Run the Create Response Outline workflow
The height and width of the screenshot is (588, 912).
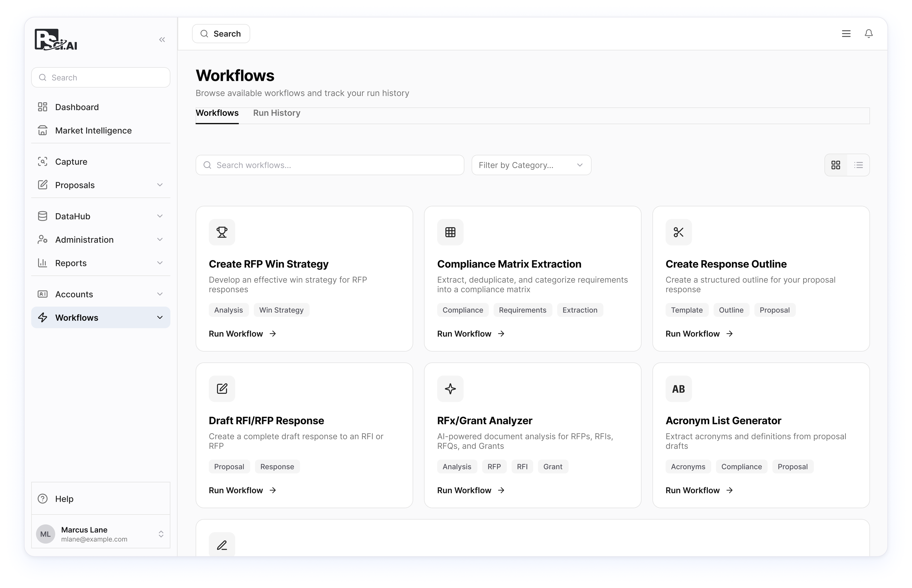point(699,334)
